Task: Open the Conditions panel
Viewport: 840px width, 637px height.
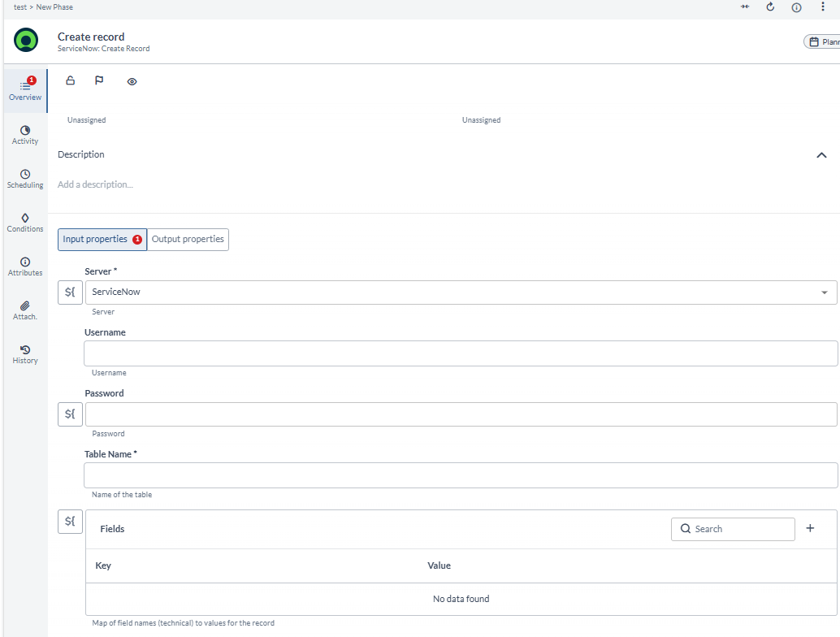Action: point(24,223)
